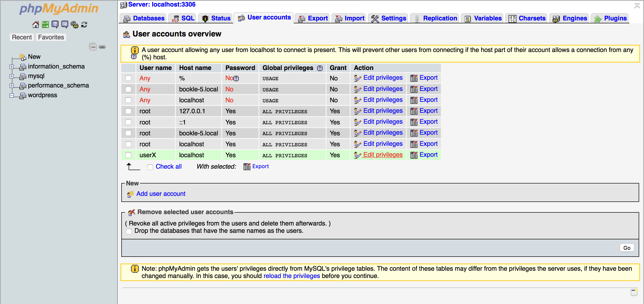Check the checkbox for Any localhost user
The width and height of the screenshot is (644, 304).
point(128,100)
